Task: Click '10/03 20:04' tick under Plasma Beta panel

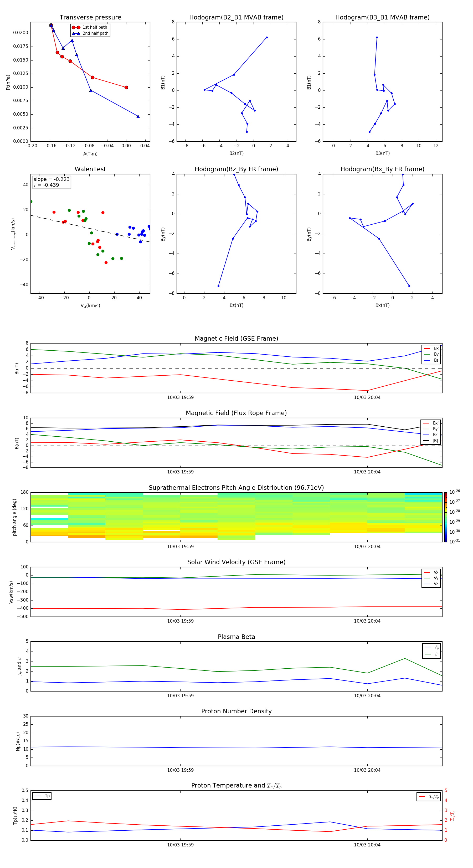Action: point(367,696)
